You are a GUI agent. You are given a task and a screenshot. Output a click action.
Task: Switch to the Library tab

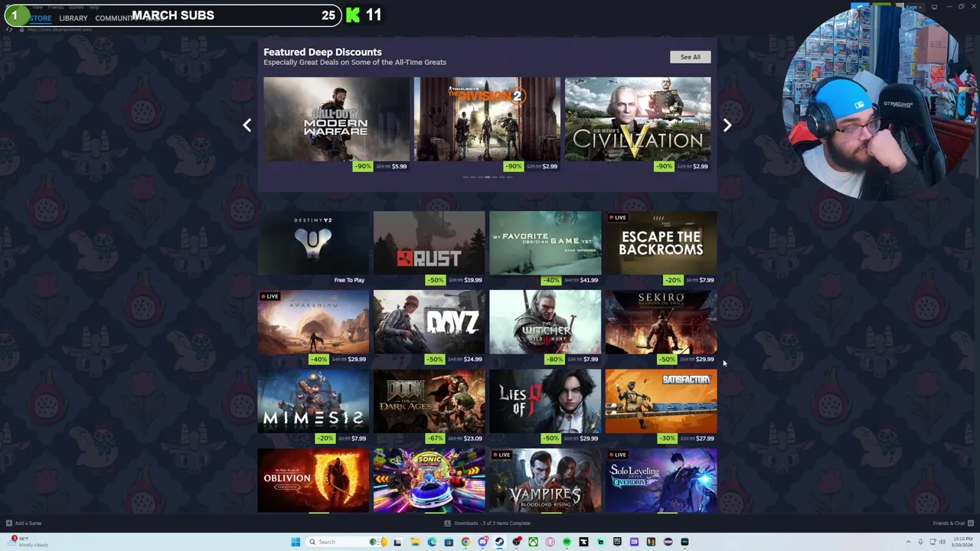pyautogui.click(x=73, y=18)
